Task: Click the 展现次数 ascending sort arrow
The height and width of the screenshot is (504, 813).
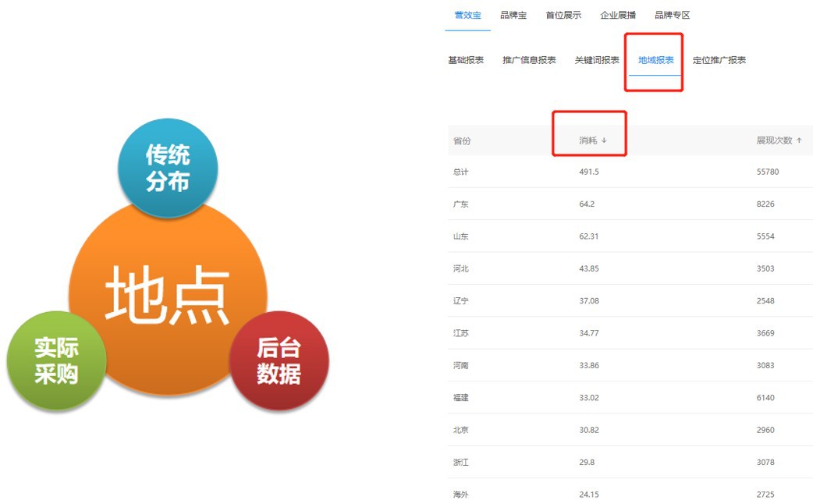Action: 799,140
